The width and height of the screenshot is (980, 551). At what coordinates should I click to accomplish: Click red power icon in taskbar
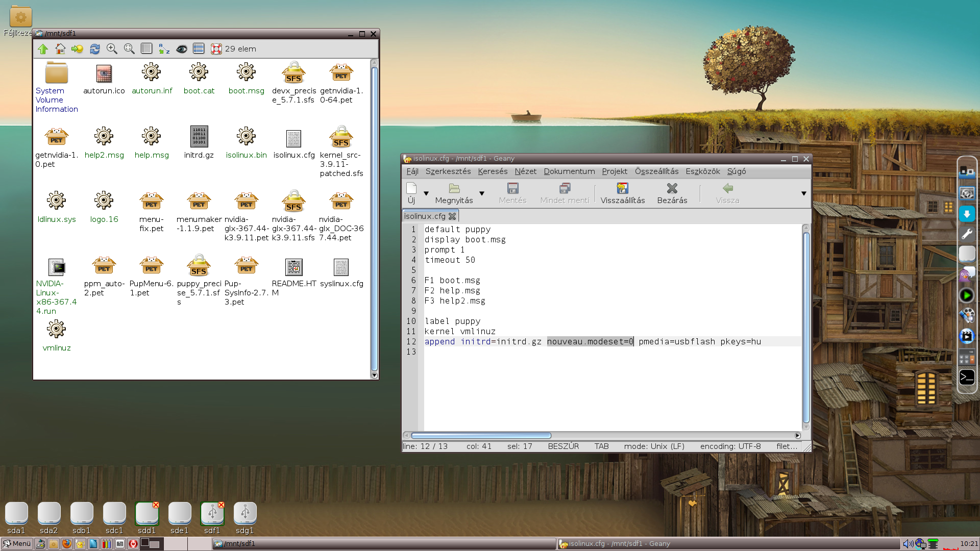pos(133,544)
